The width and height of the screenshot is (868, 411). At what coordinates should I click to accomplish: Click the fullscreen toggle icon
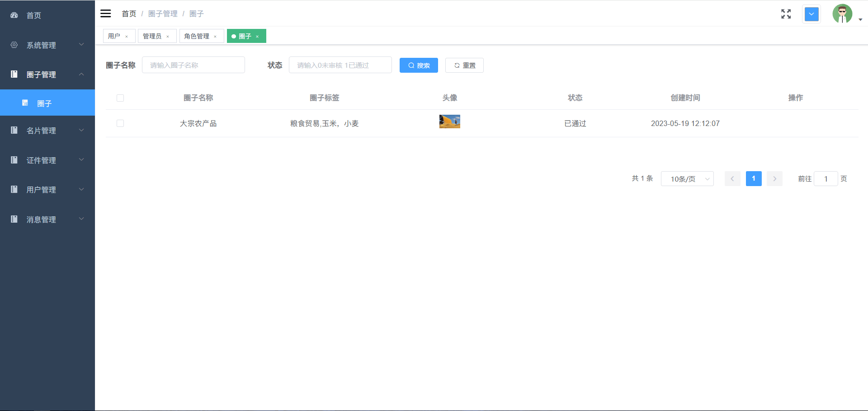[786, 14]
